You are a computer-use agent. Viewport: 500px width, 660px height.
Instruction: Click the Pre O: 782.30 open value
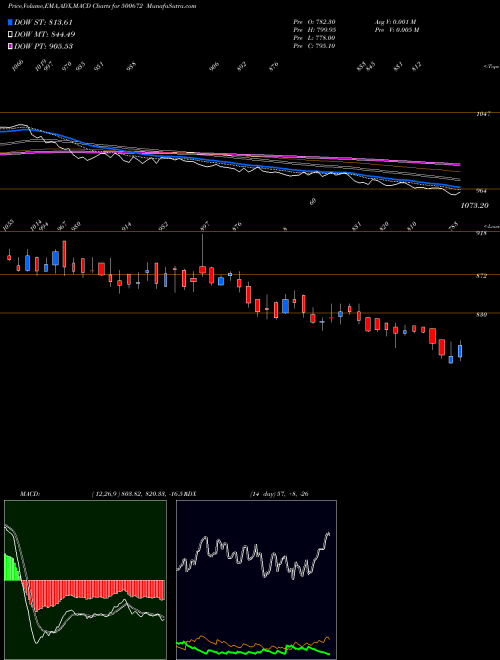(x=314, y=22)
